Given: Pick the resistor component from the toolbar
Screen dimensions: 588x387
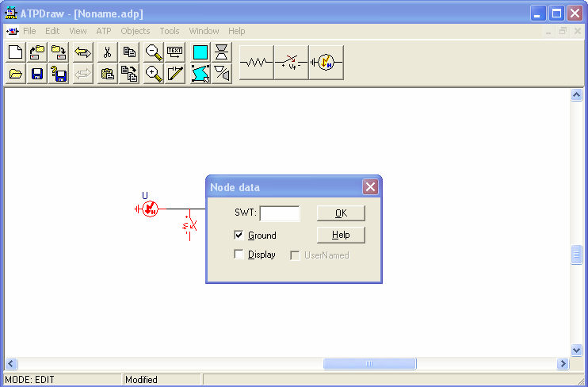Looking at the screenshot, I should (257, 63).
